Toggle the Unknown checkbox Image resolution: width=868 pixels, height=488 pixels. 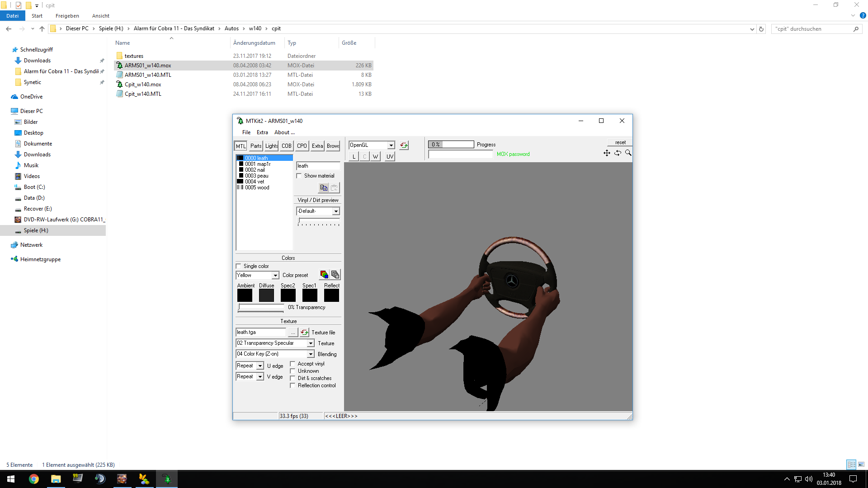tap(292, 371)
